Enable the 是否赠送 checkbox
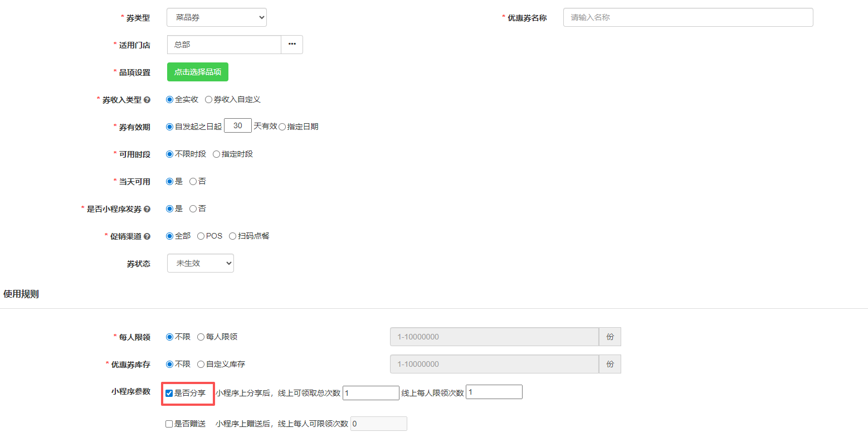The height and width of the screenshot is (432, 868). [169, 424]
